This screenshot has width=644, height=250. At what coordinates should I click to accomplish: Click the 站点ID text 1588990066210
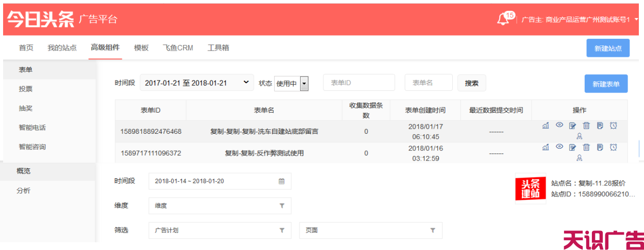pyautogui.click(x=606, y=194)
